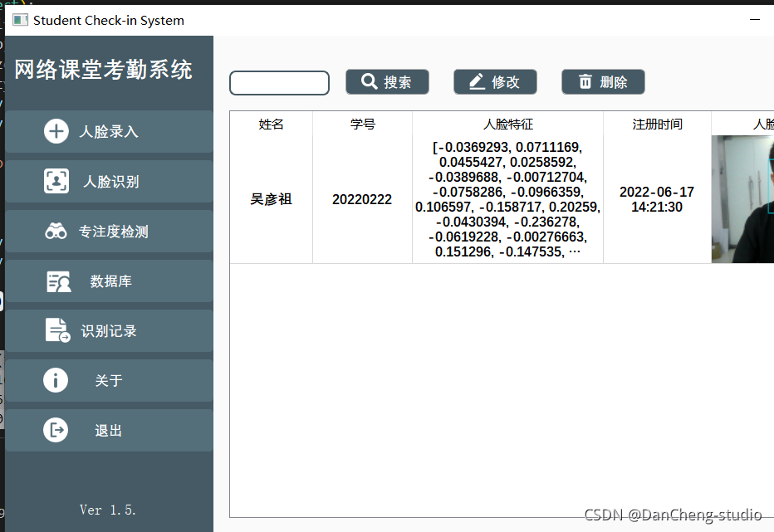Click the info icon beside 关于
The width and height of the screenshot is (774, 532).
click(56, 380)
